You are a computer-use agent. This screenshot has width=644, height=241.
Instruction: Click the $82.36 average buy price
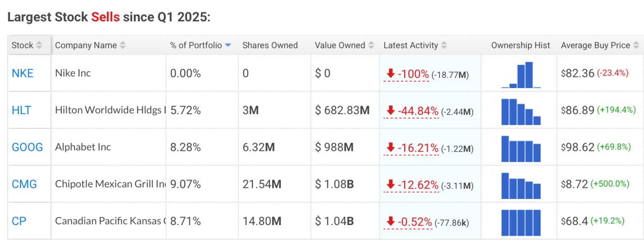coord(578,74)
